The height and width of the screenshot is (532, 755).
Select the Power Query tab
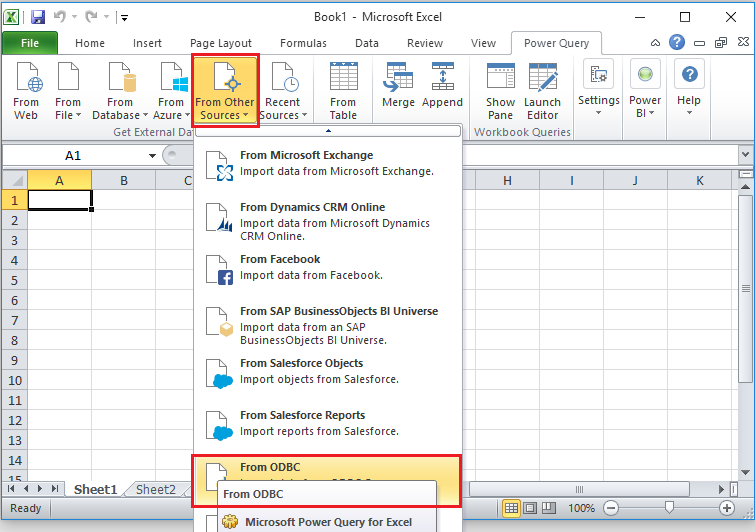click(556, 43)
